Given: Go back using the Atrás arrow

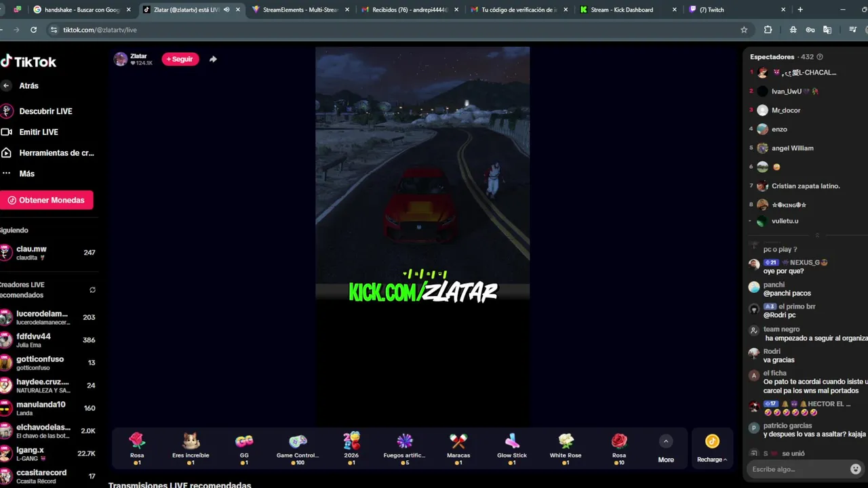Looking at the screenshot, I should pyautogui.click(x=6, y=85).
